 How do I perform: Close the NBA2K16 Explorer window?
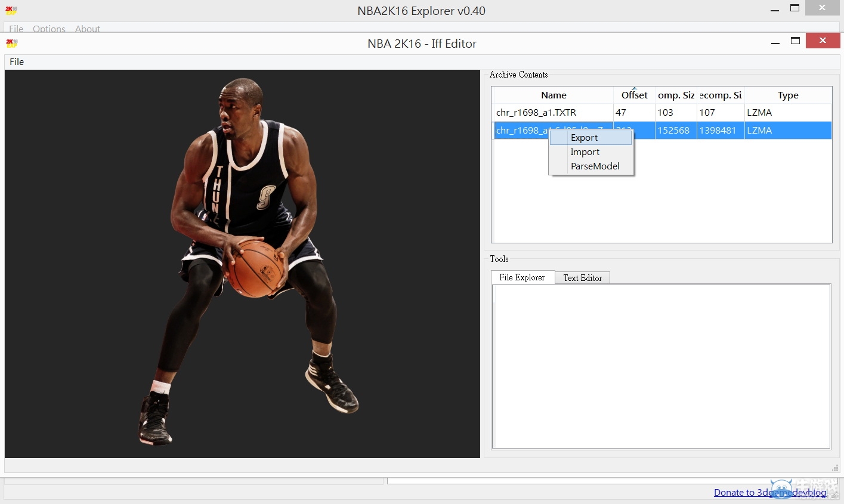pos(822,8)
